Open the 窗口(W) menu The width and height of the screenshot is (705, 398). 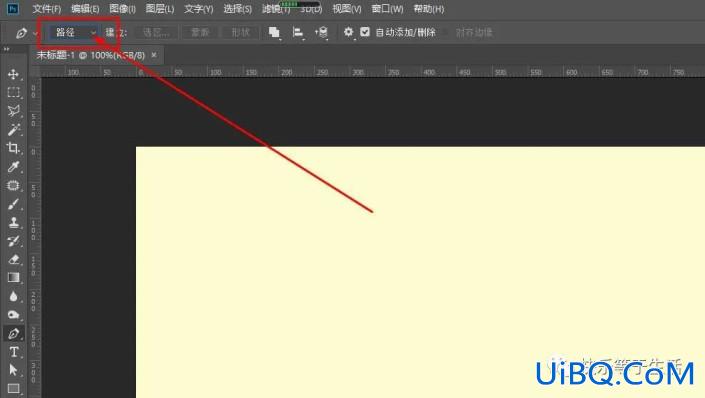(387, 9)
